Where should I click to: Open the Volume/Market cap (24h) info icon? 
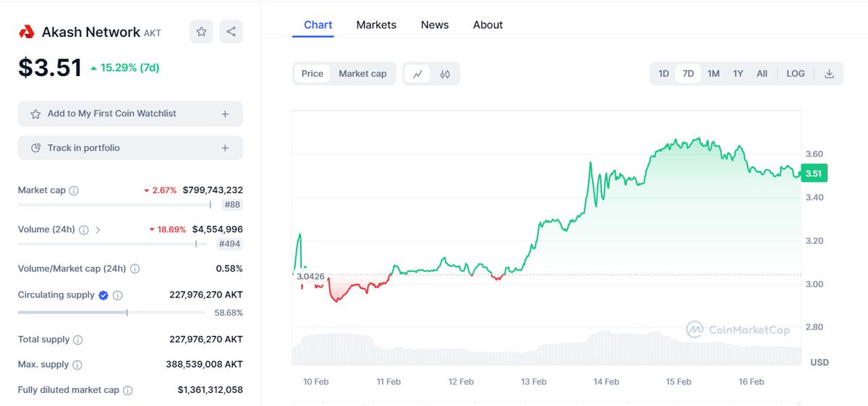point(135,268)
